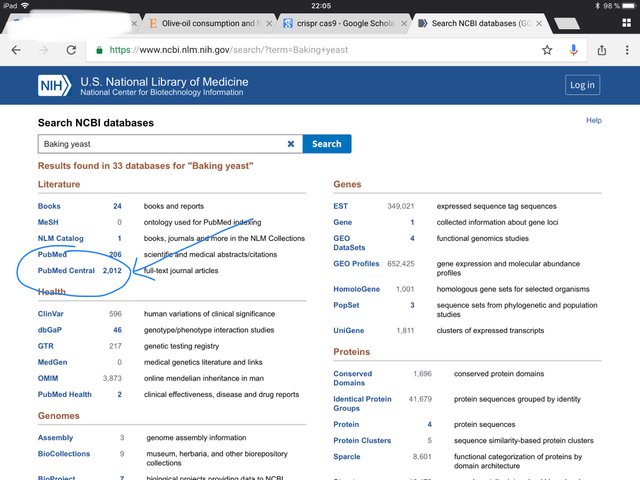Image resolution: width=640 pixels, height=480 pixels.
Task: Open the NLM Catalog link
Action: coord(60,238)
